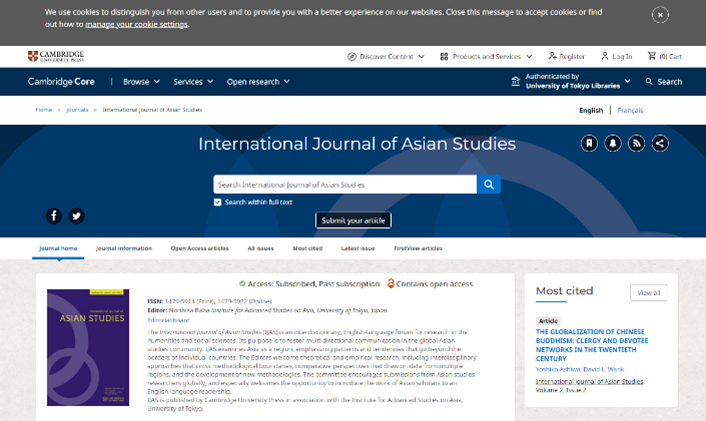Click the Submit your article button
The width and height of the screenshot is (706, 421).
click(x=353, y=220)
